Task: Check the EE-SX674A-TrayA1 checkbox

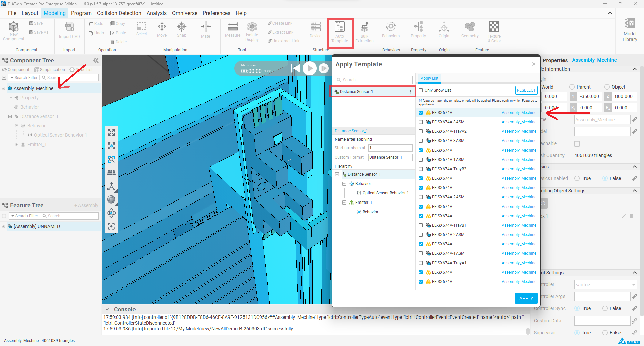Action: point(421,263)
